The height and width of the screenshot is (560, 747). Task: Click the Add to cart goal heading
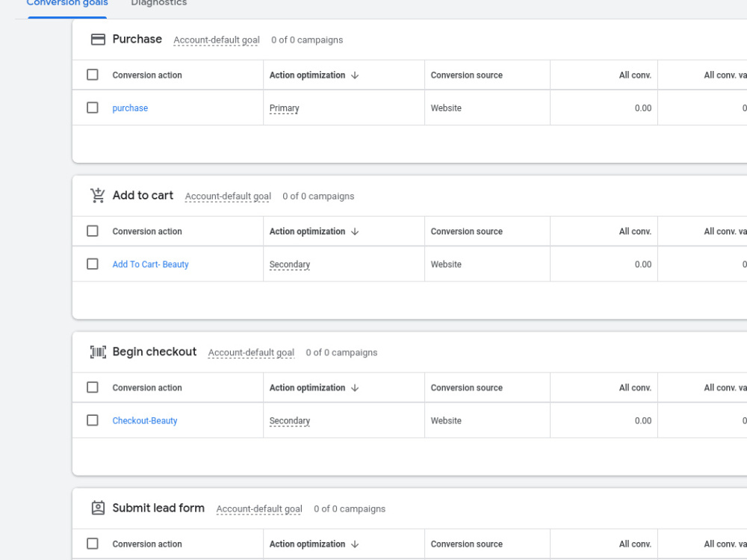[143, 195]
